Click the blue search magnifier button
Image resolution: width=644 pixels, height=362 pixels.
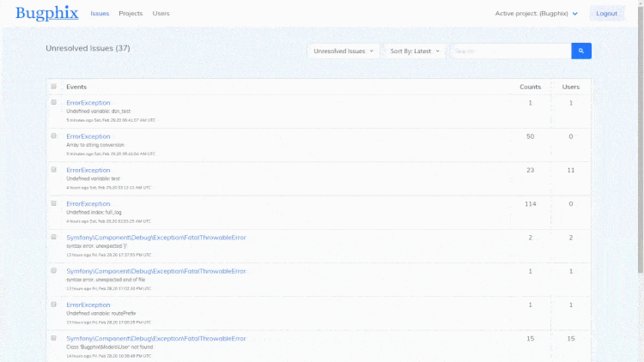tap(581, 51)
